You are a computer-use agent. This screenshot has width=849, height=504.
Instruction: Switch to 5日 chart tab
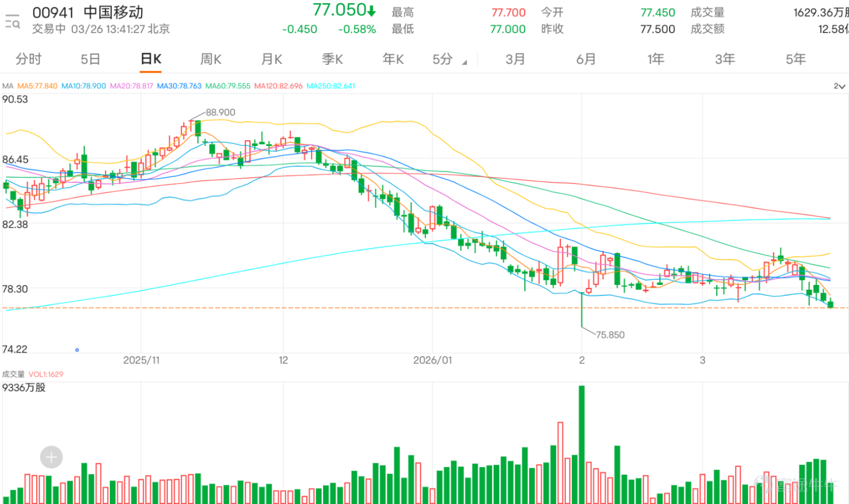click(x=90, y=59)
